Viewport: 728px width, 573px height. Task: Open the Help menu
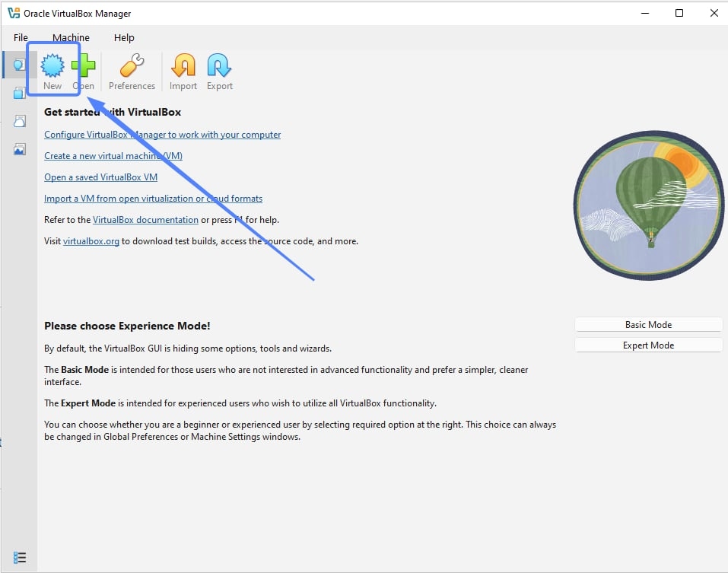[x=124, y=37]
